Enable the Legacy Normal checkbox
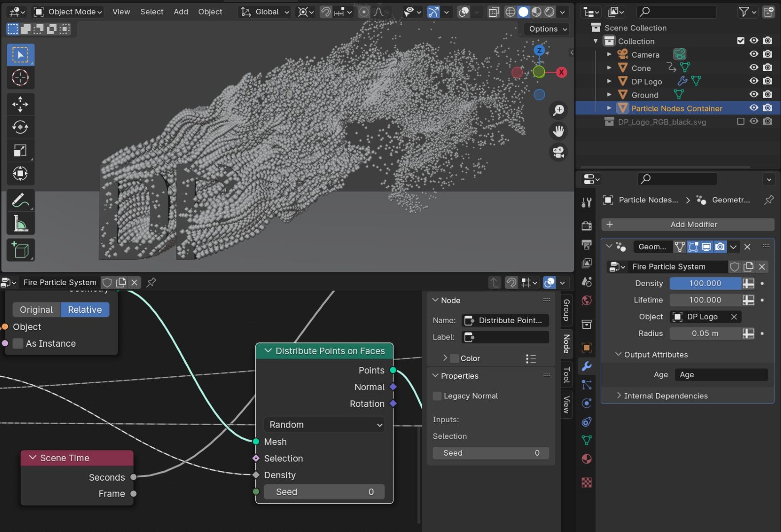781x532 pixels. pyautogui.click(x=437, y=396)
